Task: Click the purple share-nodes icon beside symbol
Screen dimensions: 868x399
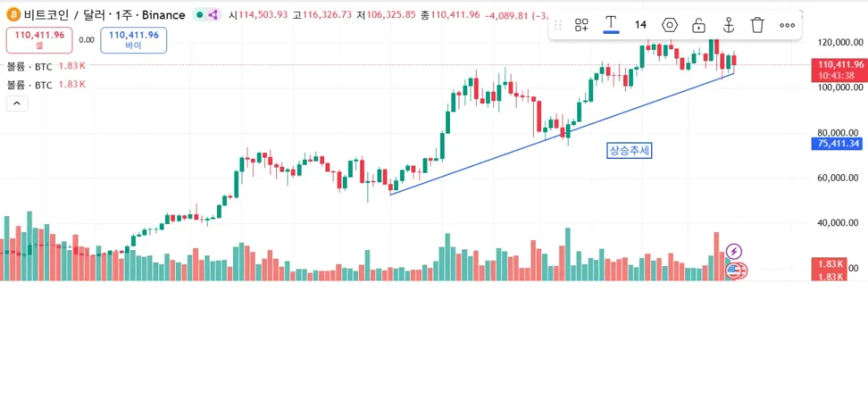Action: click(x=213, y=15)
